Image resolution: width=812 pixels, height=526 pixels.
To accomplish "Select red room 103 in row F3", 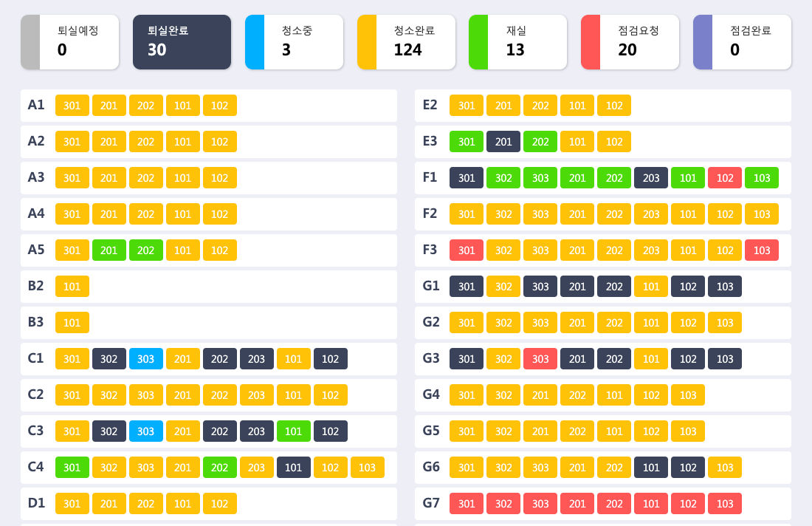I will 762,250.
